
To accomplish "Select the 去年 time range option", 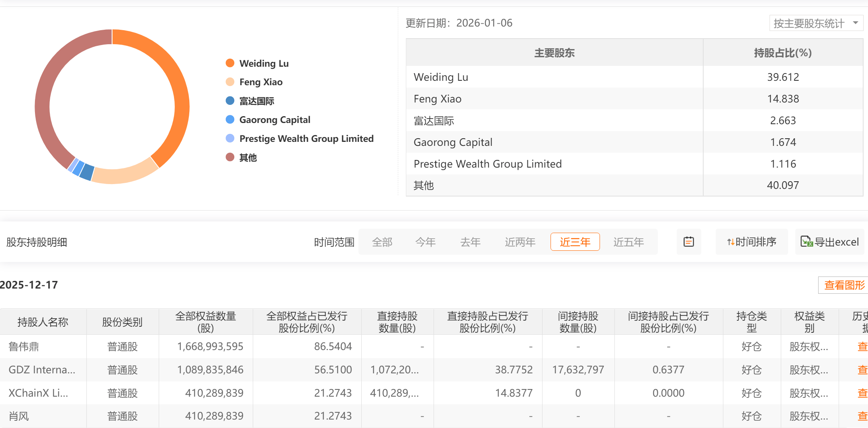I will click(470, 242).
